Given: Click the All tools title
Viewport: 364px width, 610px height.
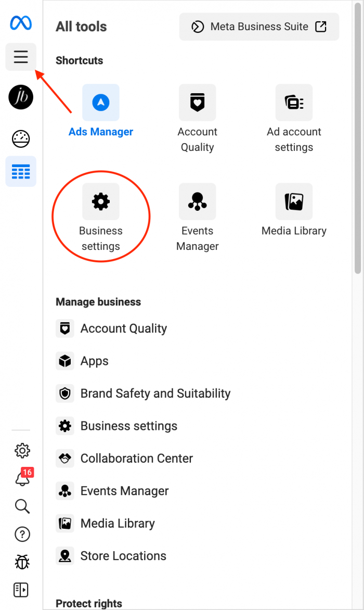Looking at the screenshot, I should click(x=81, y=27).
